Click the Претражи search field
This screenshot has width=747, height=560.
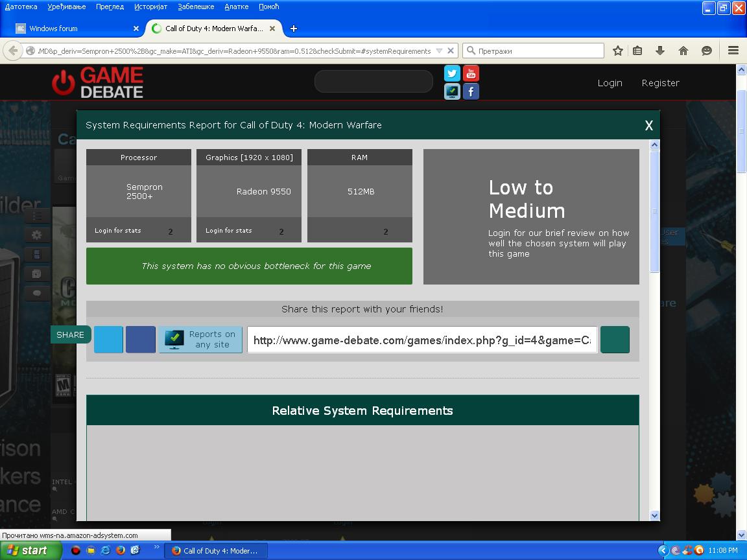pos(534,51)
